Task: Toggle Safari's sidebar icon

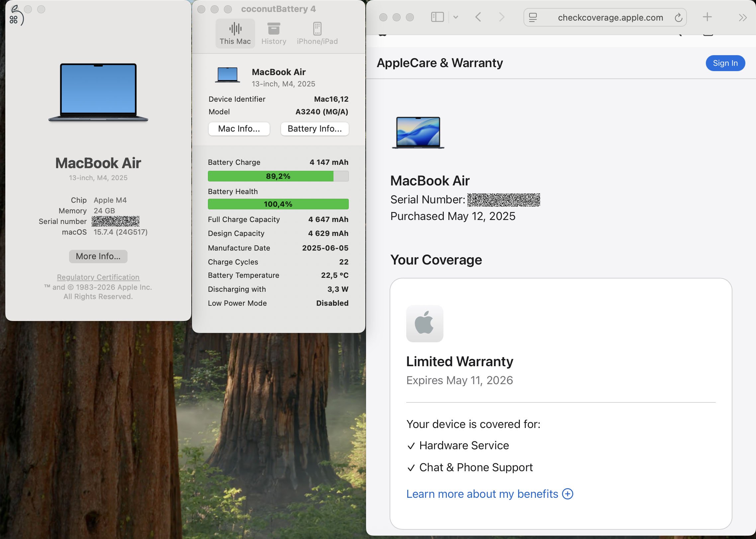Action: 438,17
